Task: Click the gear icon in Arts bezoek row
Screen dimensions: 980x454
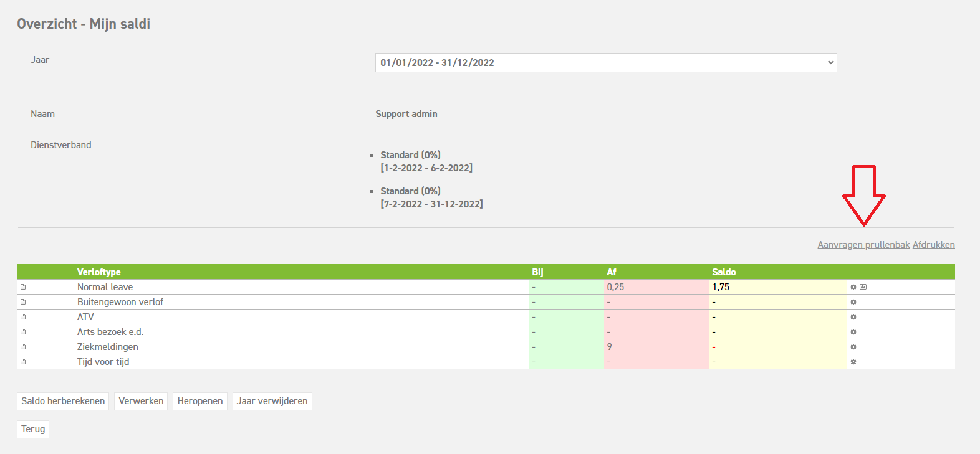Action: tap(853, 332)
